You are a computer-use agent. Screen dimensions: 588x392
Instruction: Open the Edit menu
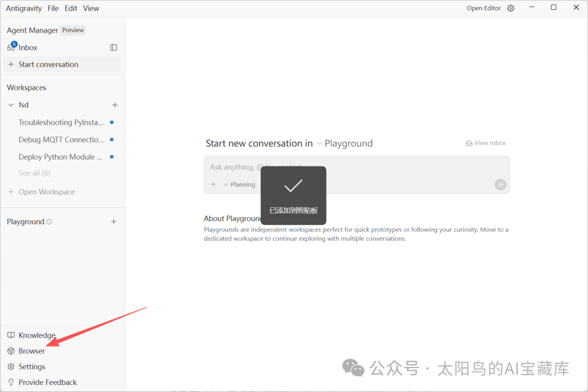70,8
